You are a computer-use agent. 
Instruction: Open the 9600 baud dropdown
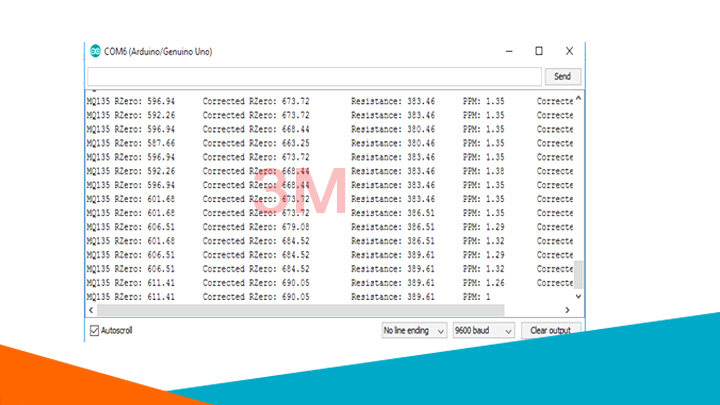pyautogui.click(x=483, y=330)
